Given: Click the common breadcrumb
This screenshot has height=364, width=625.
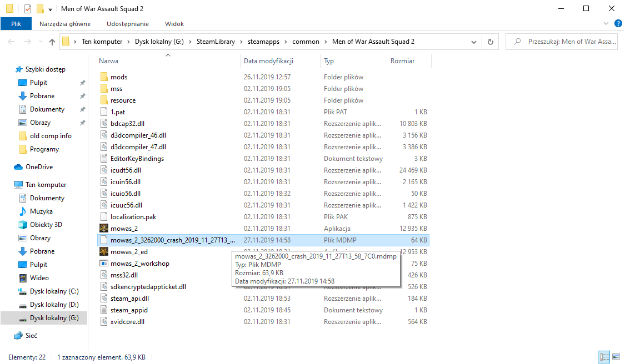Looking at the screenshot, I should pyautogui.click(x=306, y=42).
